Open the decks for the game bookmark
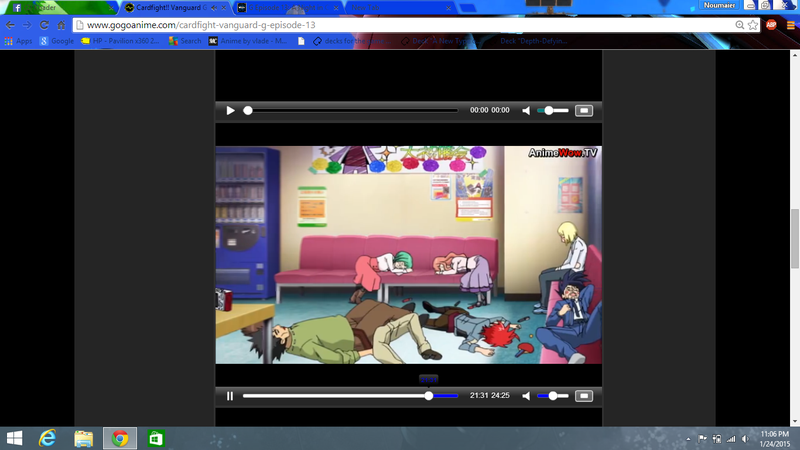800x450 pixels. tap(352, 41)
